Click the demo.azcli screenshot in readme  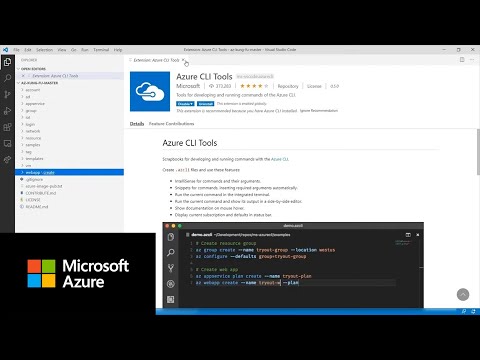coord(293,265)
